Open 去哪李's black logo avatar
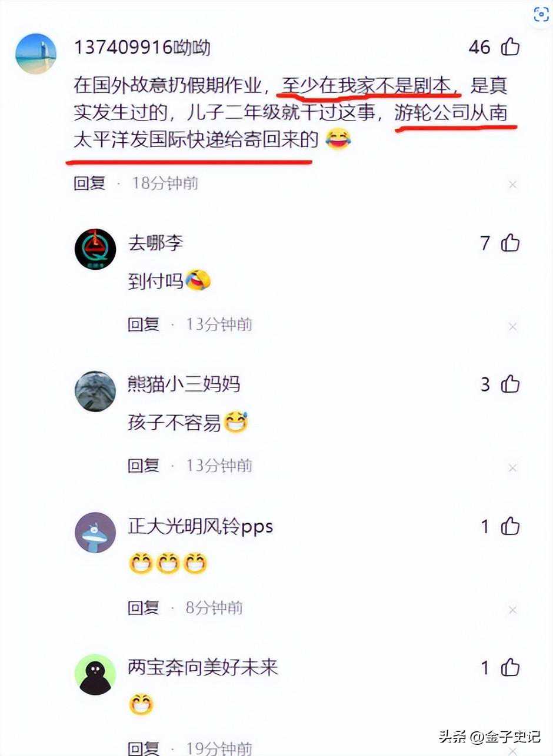This screenshot has width=553, height=756. click(x=95, y=249)
